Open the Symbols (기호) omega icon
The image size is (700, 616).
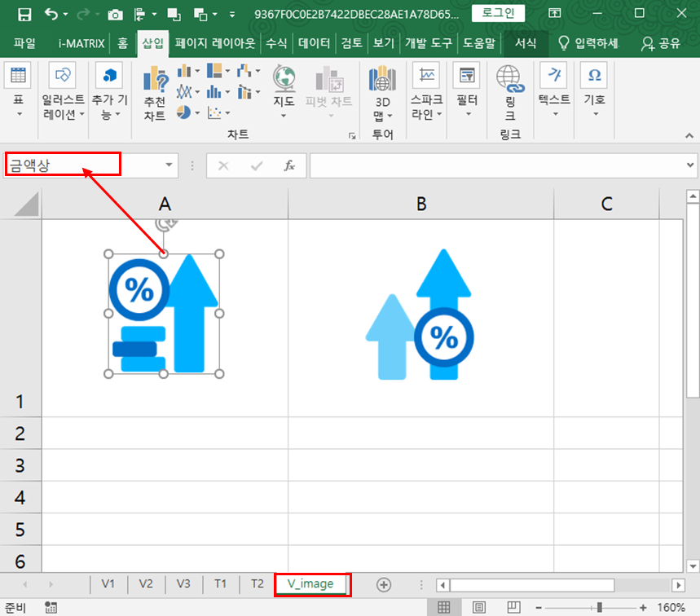(x=594, y=76)
